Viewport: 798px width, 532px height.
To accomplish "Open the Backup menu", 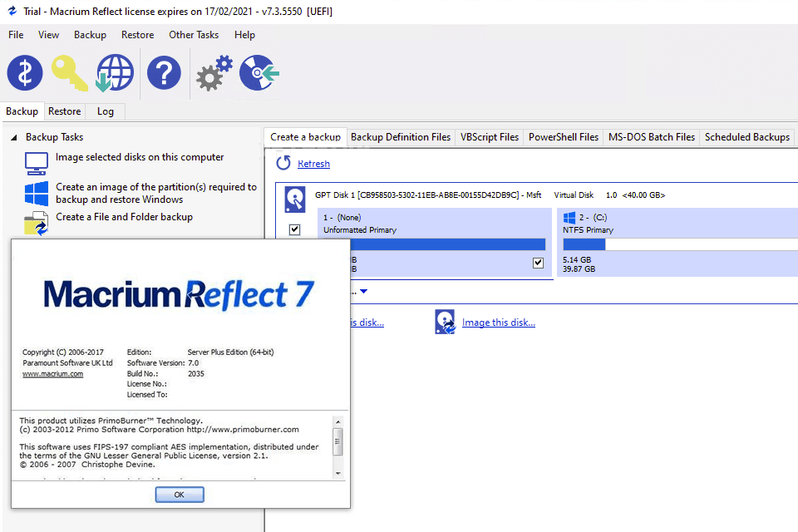I will coord(90,35).
